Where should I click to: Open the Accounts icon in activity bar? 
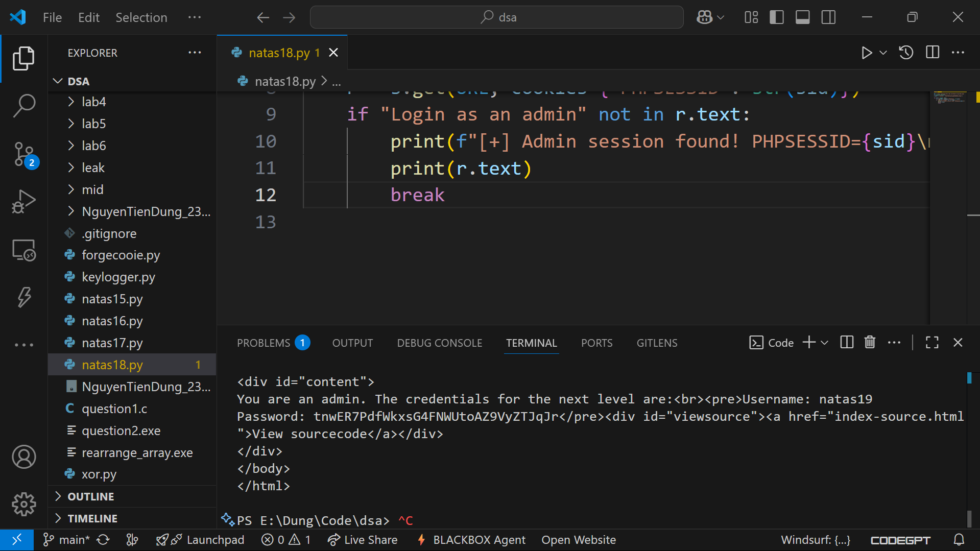(x=24, y=457)
